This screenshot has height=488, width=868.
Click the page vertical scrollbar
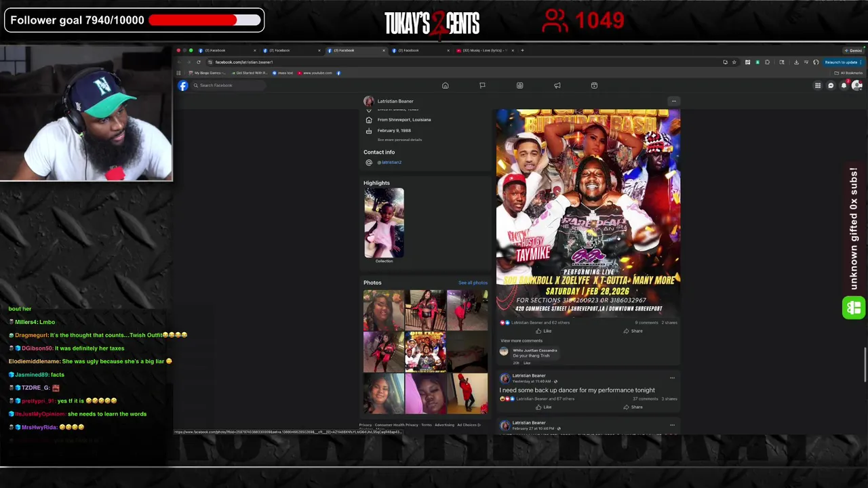(865, 366)
